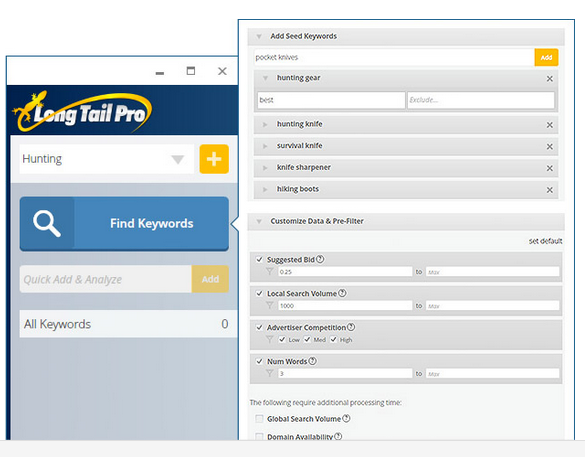The image size is (585, 457).
Task: Click the magnifying glass search icon
Action: pyautogui.click(x=47, y=223)
